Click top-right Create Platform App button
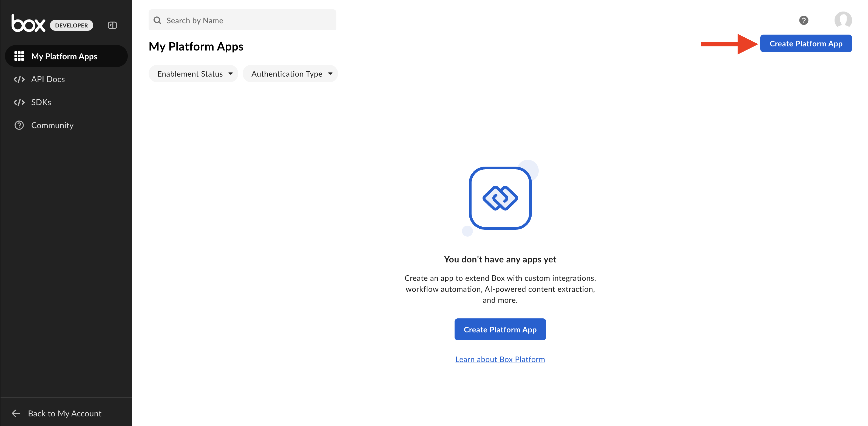The width and height of the screenshot is (868, 426). click(806, 44)
